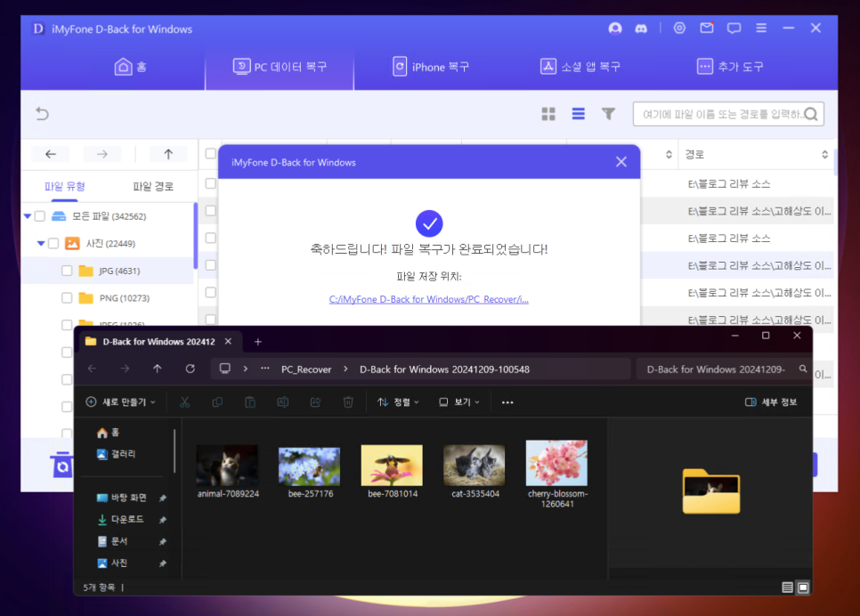Screen dimensions: 860x616
Task: Go forward with right arrow in D-Back file panel
Action: [102, 154]
